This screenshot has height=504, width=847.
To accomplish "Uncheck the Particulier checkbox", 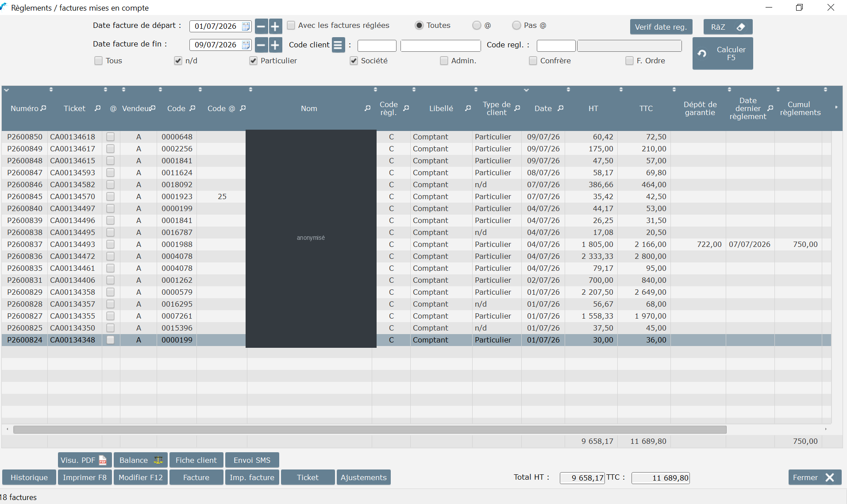I will coord(253,61).
